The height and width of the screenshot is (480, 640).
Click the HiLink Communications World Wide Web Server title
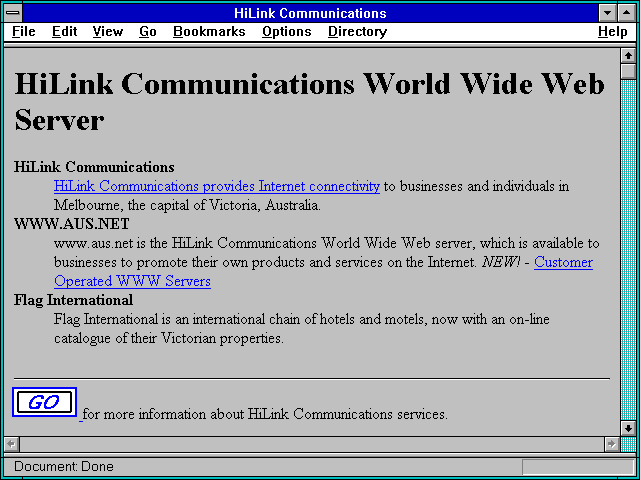[x=309, y=102]
